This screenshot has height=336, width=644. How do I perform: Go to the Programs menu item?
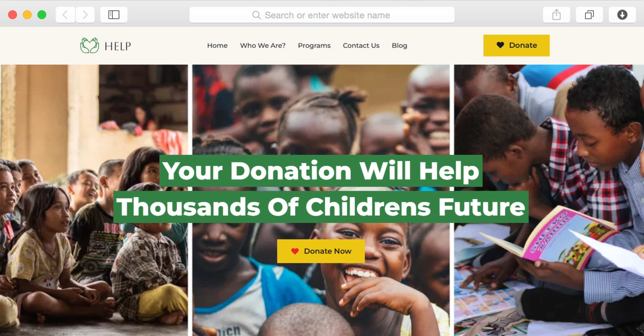click(x=314, y=46)
